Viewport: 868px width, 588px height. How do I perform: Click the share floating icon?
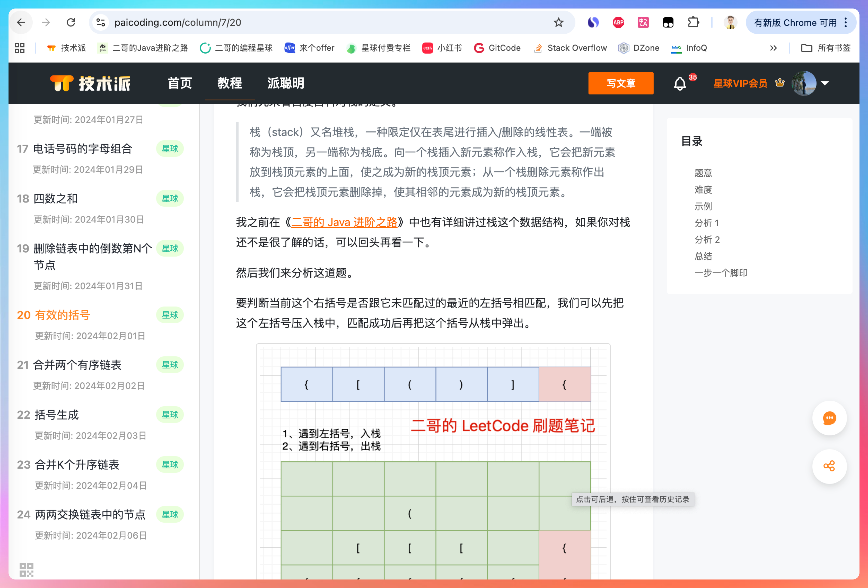pyautogui.click(x=829, y=466)
